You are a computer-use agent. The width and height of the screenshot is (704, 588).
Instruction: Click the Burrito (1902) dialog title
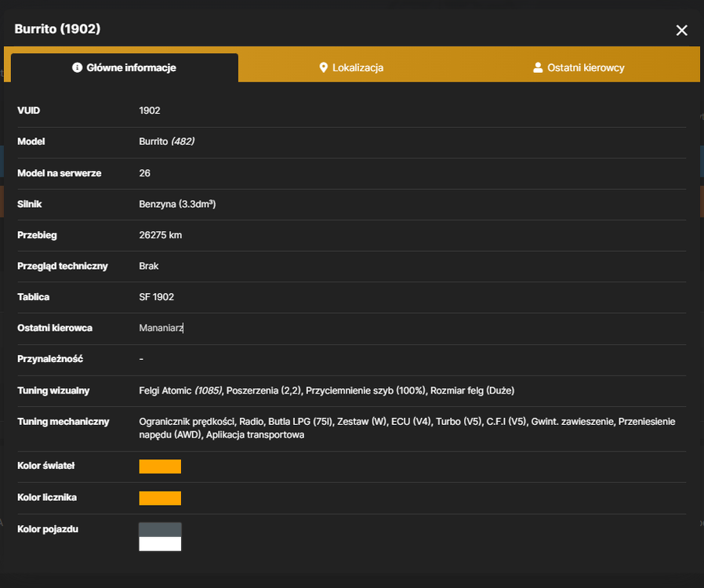coord(57,29)
